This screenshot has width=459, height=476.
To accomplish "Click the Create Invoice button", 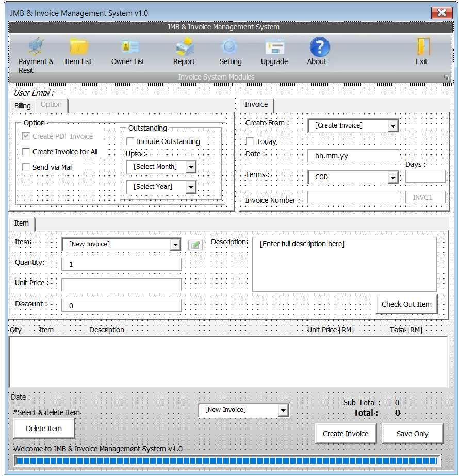I will (346, 434).
